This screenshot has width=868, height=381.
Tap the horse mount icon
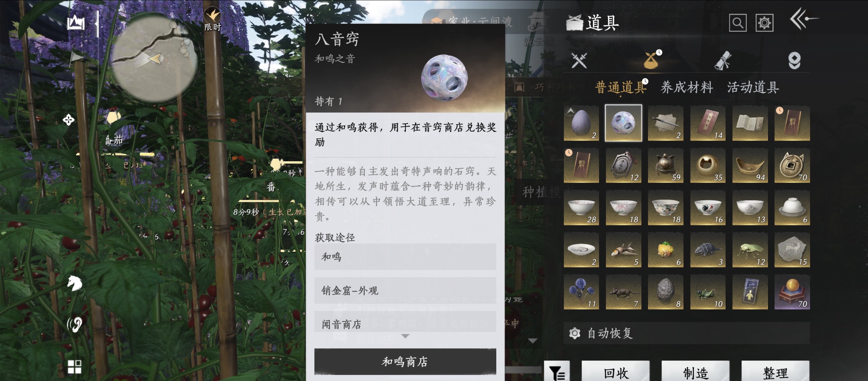[x=75, y=283]
